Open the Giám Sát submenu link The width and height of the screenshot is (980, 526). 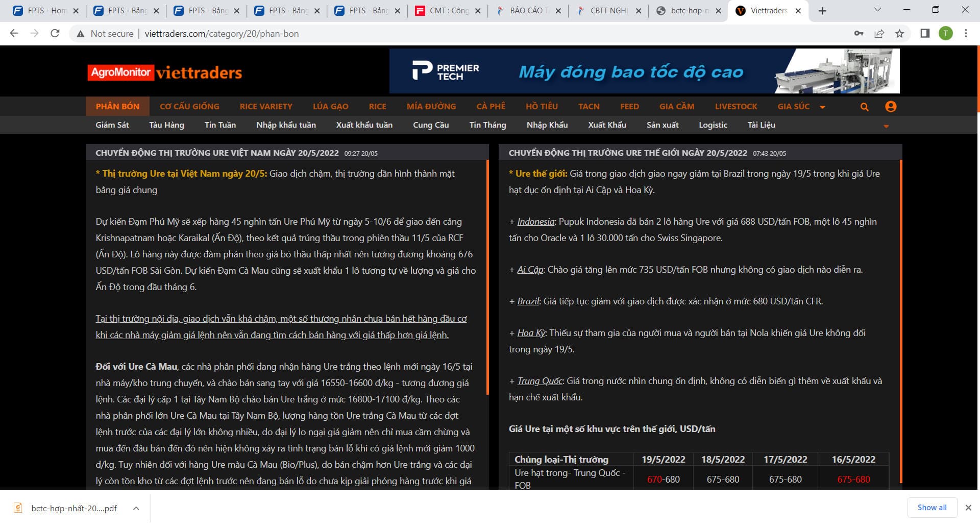pyautogui.click(x=112, y=125)
